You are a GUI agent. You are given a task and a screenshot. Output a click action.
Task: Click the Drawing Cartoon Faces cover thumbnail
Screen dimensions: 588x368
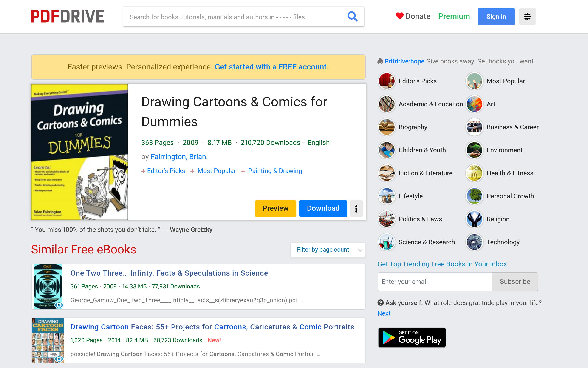[x=48, y=340]
